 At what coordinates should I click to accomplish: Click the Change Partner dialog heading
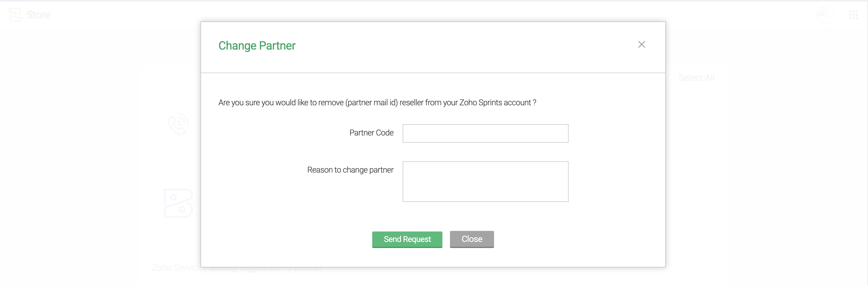pyautogui.click(x=257, y=46)
